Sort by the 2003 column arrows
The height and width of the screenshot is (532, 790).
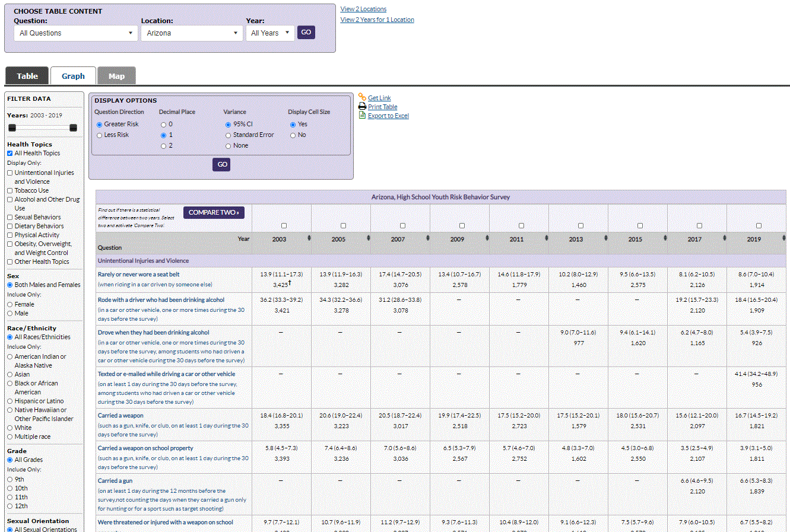(x=309, y=238)
